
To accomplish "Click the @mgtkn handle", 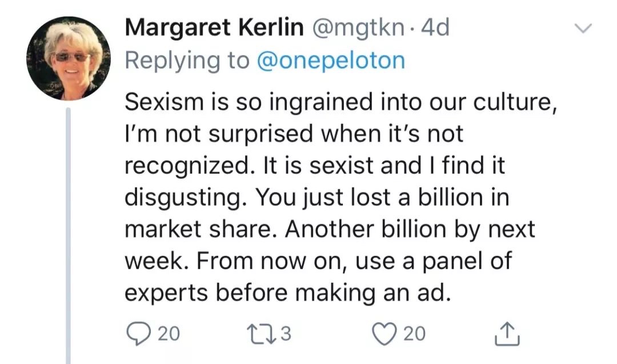I will (358, 29).
